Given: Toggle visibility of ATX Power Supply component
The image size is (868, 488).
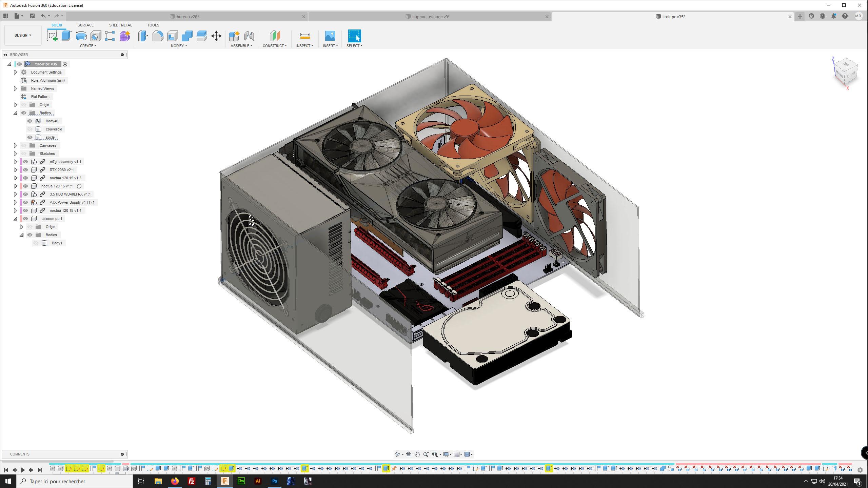Looking at the screenshot, I should [x=25, y=202].
